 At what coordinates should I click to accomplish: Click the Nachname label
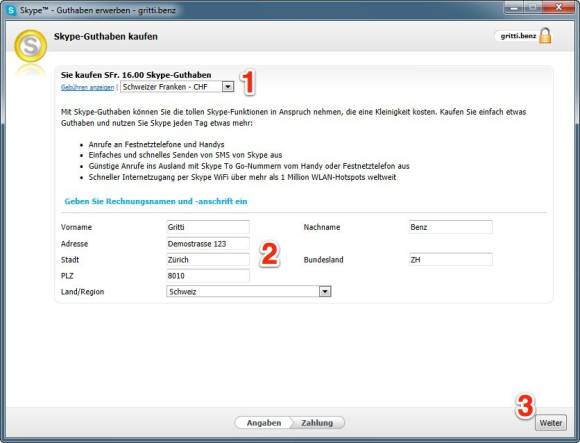point(322,227)
